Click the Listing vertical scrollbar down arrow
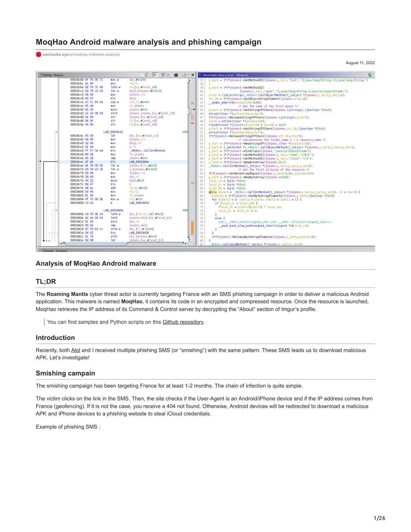This screenshot has width=411, height=532. (190, 240)
